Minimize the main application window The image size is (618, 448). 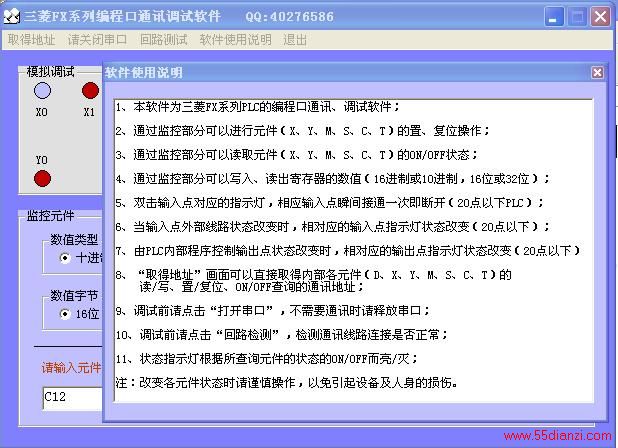tap(553, 17)
